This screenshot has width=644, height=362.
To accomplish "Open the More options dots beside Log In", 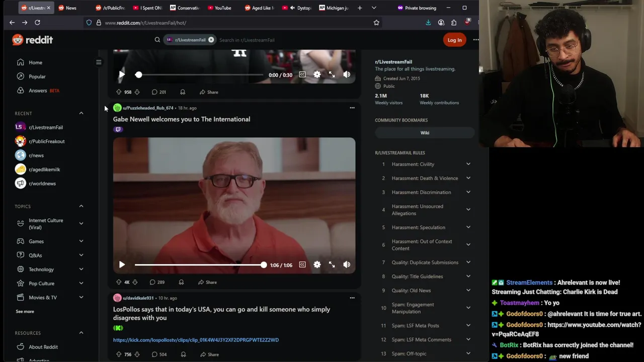I will pos(475,40).
